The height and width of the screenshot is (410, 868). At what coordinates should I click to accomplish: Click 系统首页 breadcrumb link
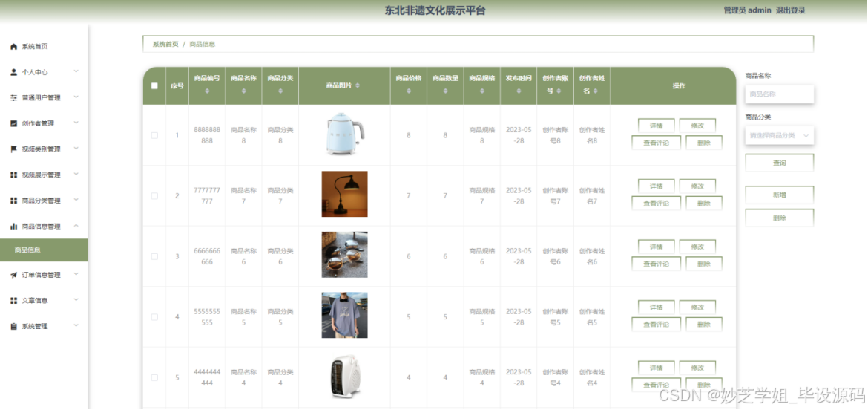point(165,44)
